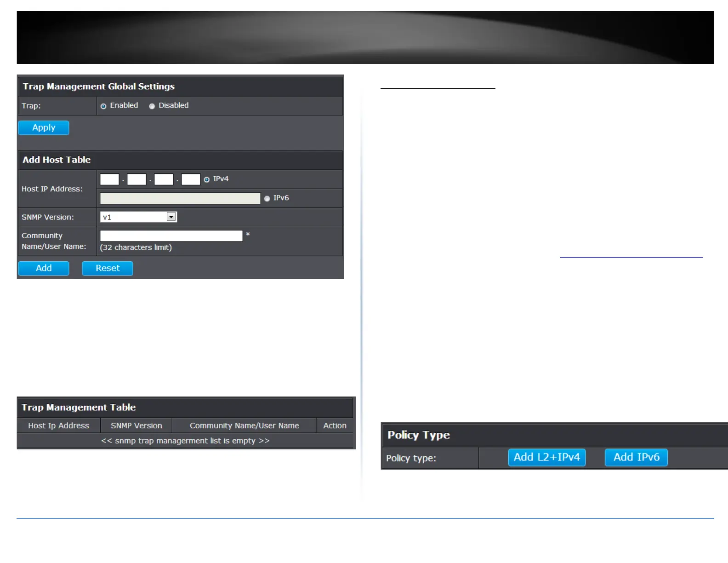Viewport: 728px width, 563px height.
Task: Click the Add IPv6 policy button
Action: pos(637,457)
